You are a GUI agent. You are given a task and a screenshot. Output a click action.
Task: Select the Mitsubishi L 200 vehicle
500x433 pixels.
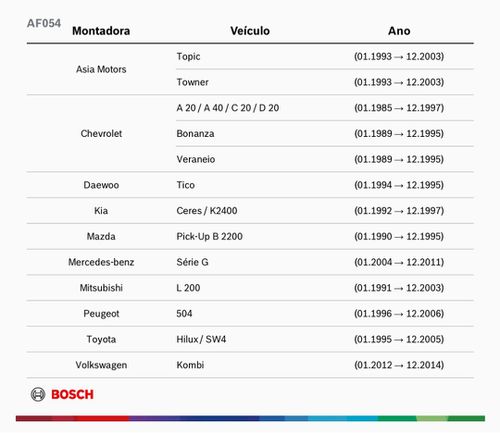(188, 288)
